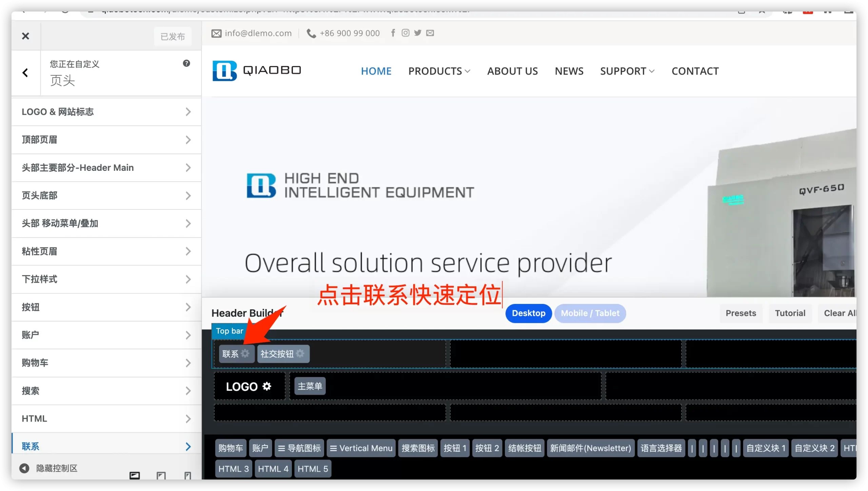Click the Tutorial button
This screenshot has height=491, width=868.
[790, 313]
